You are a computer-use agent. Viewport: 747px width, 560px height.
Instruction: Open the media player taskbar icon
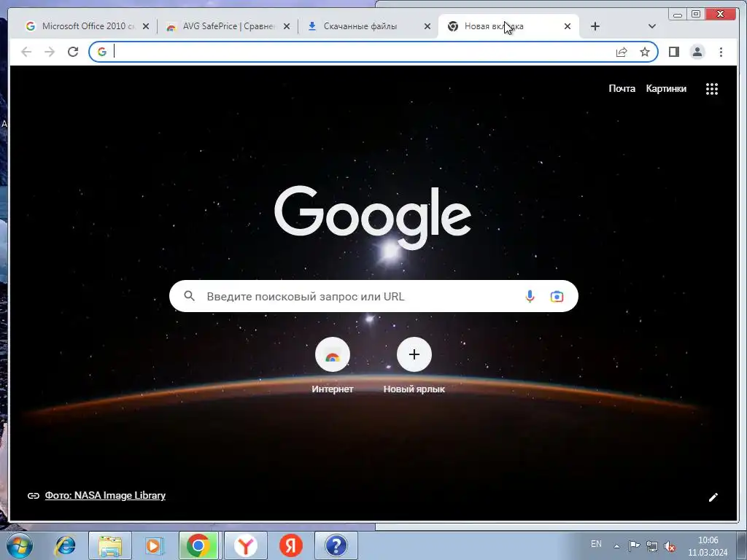155,545
